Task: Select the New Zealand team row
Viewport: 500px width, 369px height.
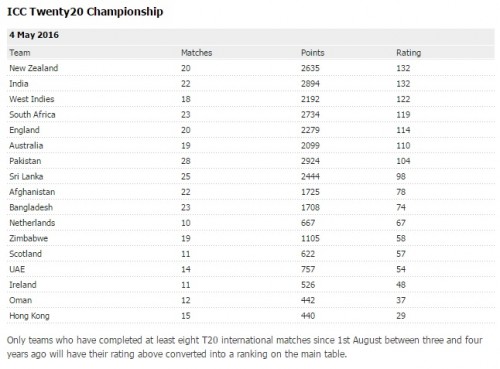Action: (251, 68)
